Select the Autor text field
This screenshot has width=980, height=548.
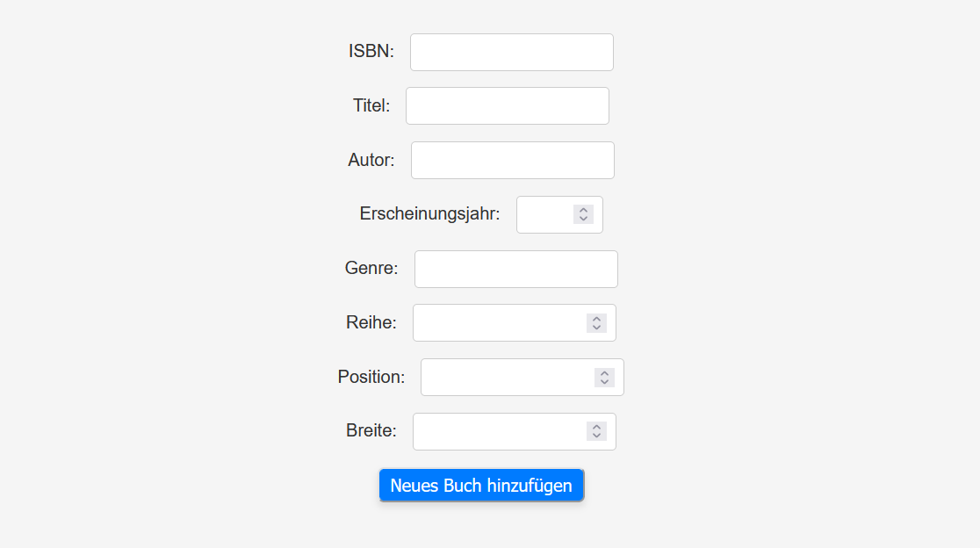tap(513, 160)
